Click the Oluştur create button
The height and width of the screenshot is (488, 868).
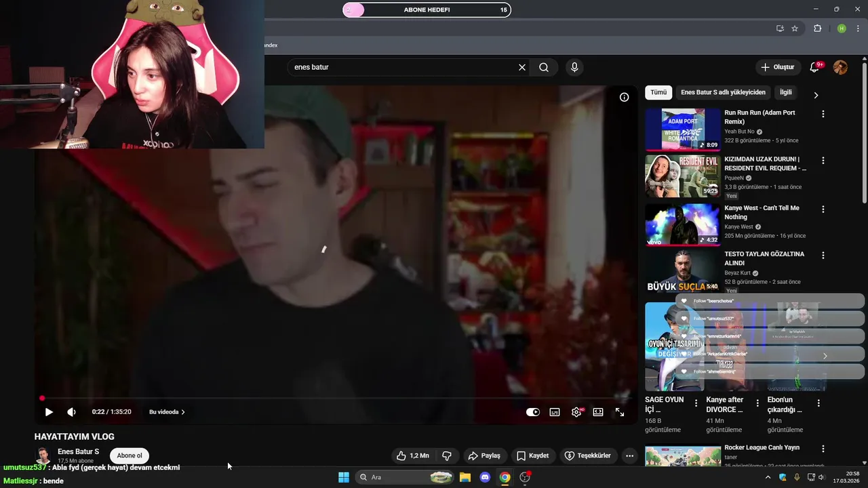777,67
